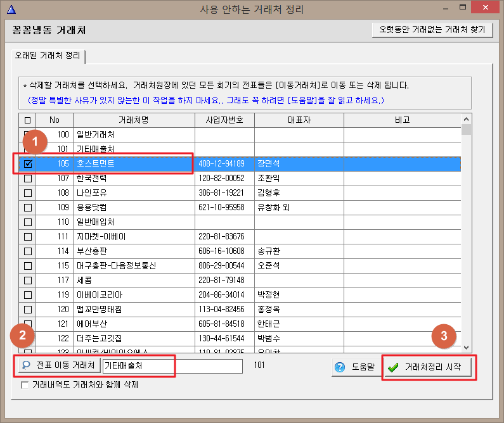504x423 pixels.
Task: Select the 기타매출처 row in table
Action: click(240, 149)
